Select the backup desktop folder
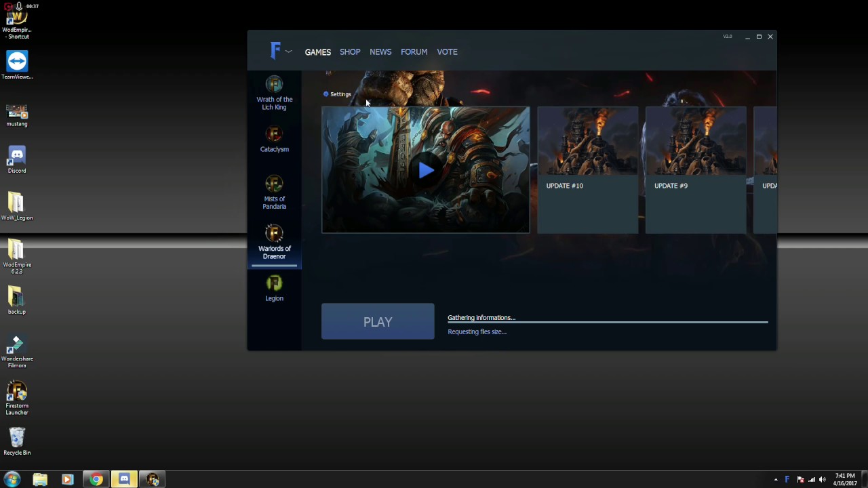Screen dimensions: 868x488 point(17,300)
